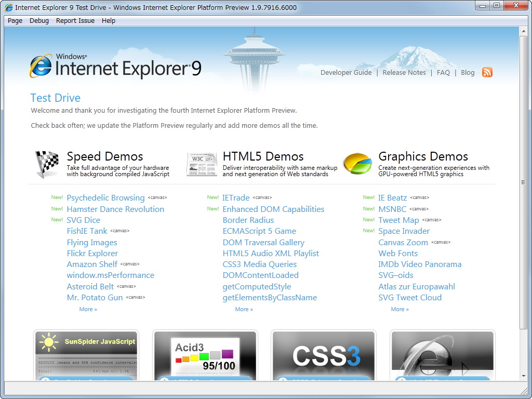Expand More demos under Speed Demos
The image size is (532, 399).
[87, 309]
